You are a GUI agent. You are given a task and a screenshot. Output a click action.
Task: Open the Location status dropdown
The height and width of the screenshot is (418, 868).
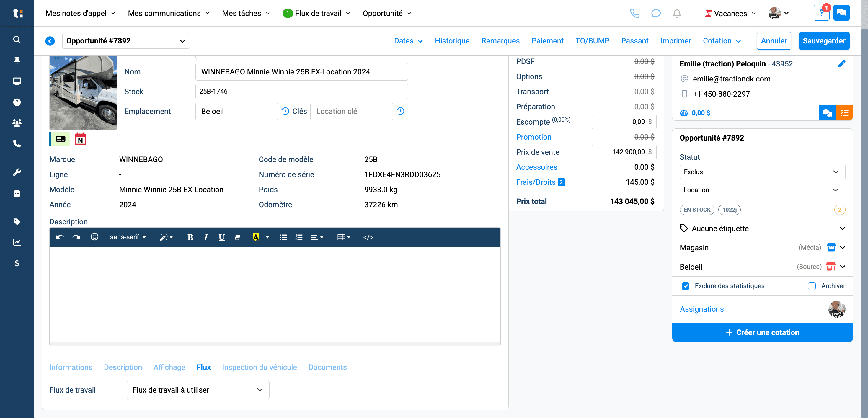pyautogui.click(x=762, y=190)
